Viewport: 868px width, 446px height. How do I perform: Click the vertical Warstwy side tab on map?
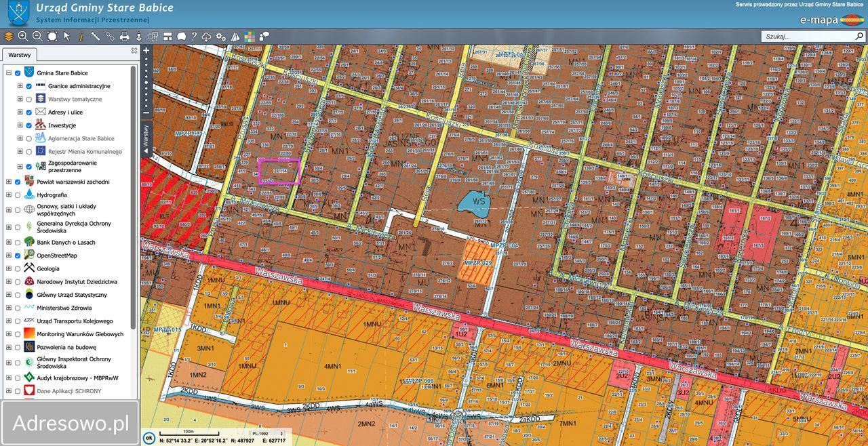tap(146, 139)
